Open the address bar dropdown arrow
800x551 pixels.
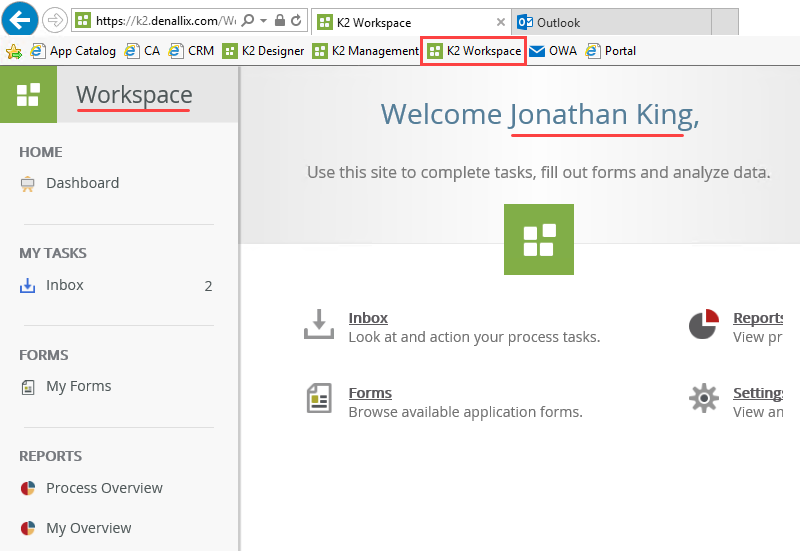[263, 20]
